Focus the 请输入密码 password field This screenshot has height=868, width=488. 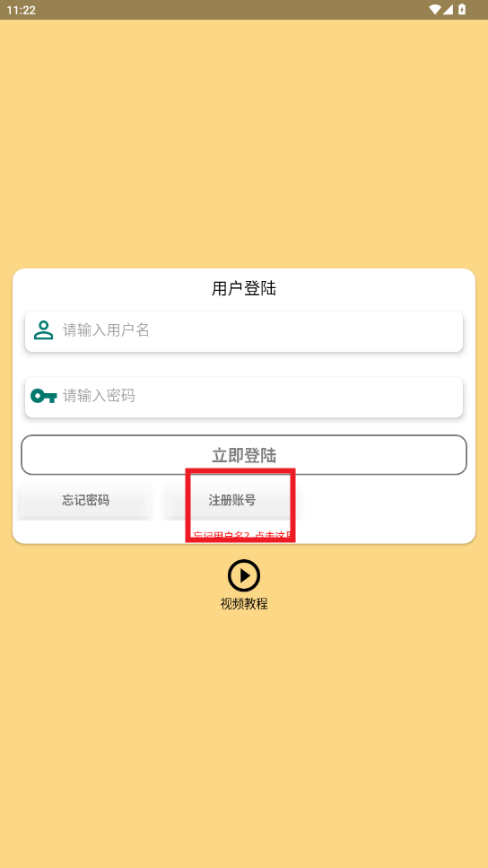click(x=243, y=397)
